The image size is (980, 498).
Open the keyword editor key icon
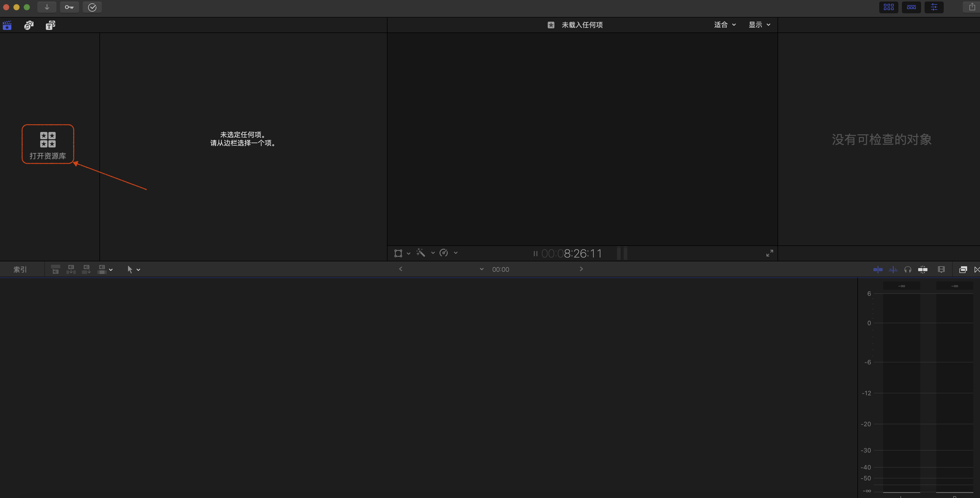69,7
